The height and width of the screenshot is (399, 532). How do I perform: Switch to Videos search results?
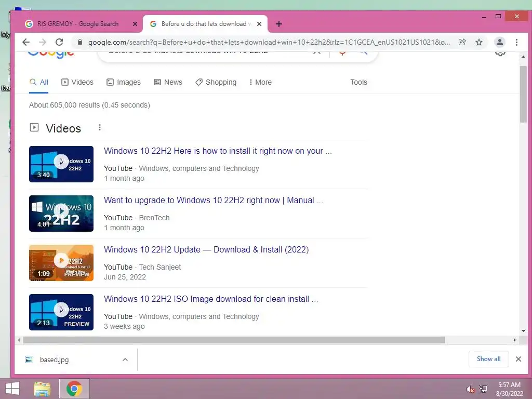pos(77,82)
